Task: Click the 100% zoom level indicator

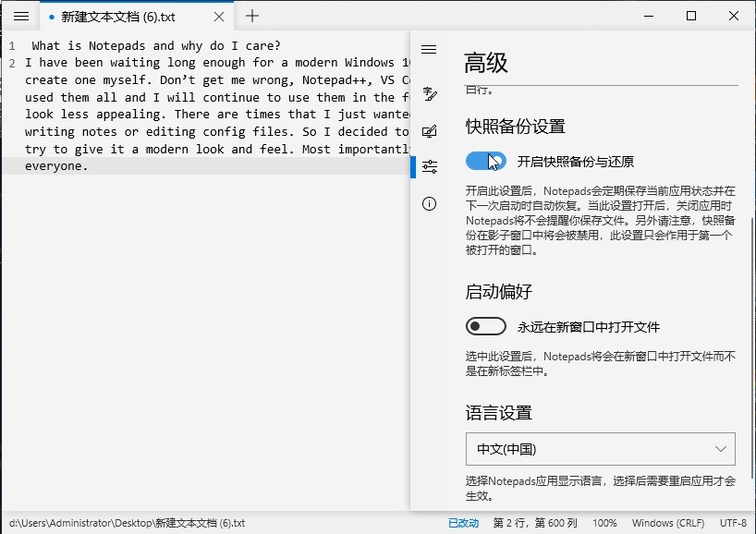Action: click(x=605, y=523)
